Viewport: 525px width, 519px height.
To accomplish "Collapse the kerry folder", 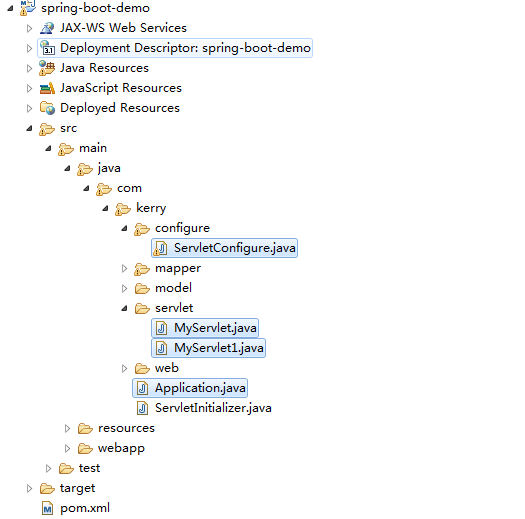I will [105, 208].
